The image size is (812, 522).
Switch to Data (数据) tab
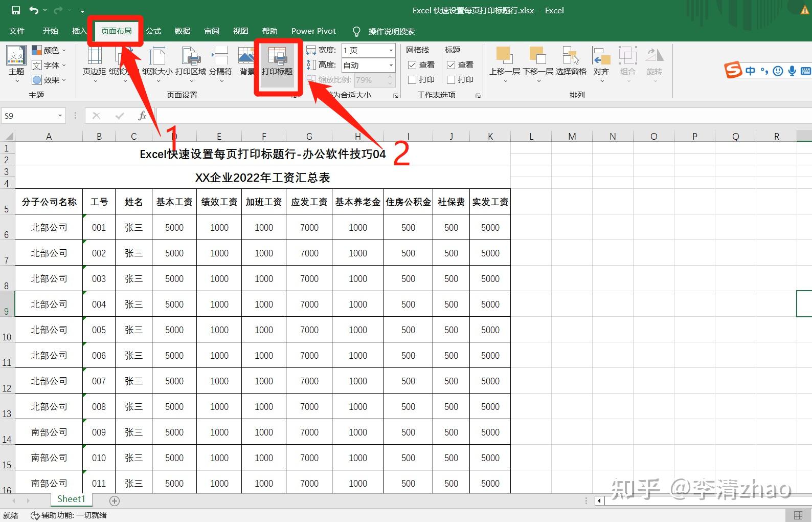point(183,31)
